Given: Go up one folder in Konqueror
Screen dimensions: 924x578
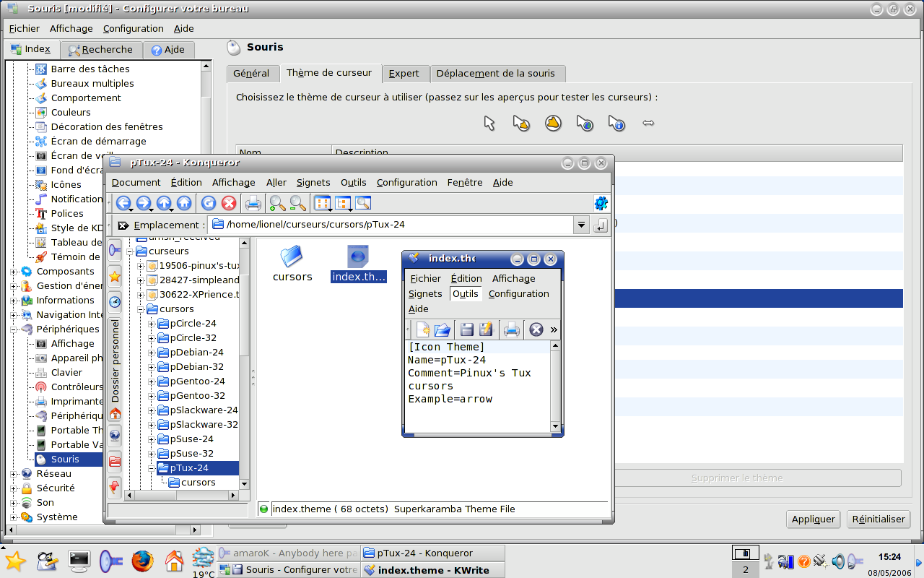Looking at the screenshot, I should pyautogui.click(x=164, y=204).
